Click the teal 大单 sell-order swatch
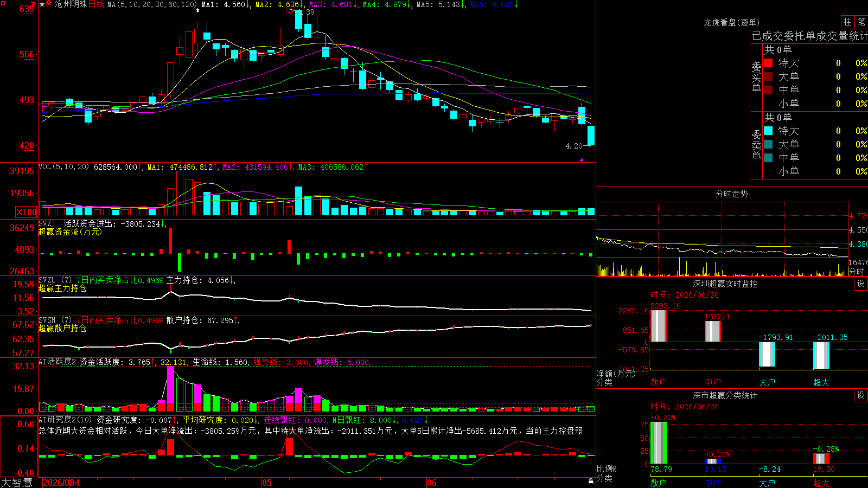 click(x=768, y=144)
